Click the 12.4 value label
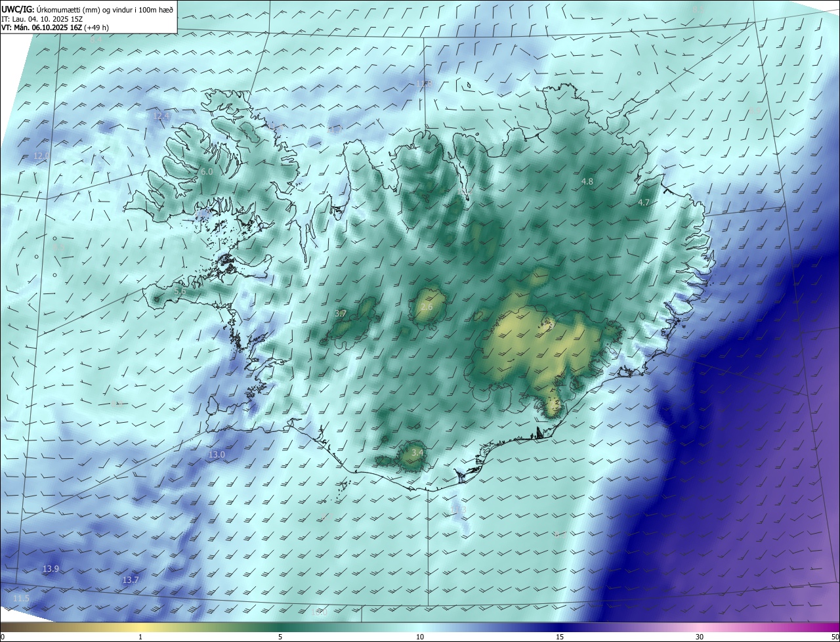Image resolution: width=840 pixels, height=642 pixels. (161, 116)
